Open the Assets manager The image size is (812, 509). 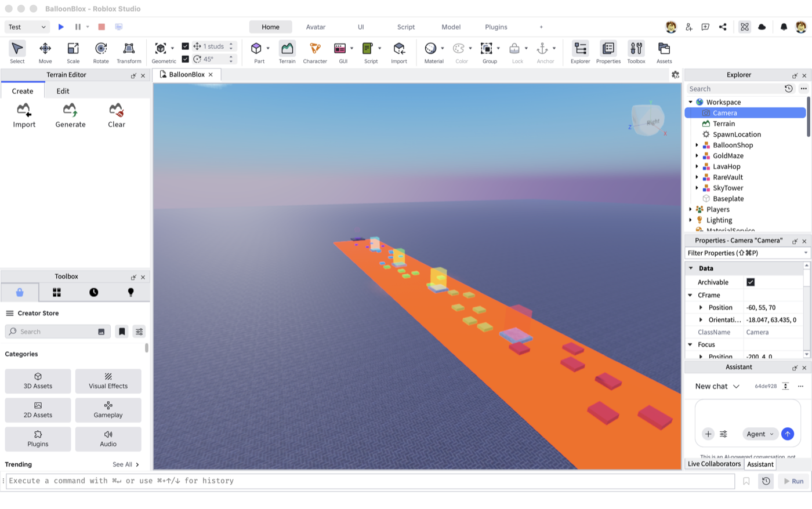tap(664, 52)
